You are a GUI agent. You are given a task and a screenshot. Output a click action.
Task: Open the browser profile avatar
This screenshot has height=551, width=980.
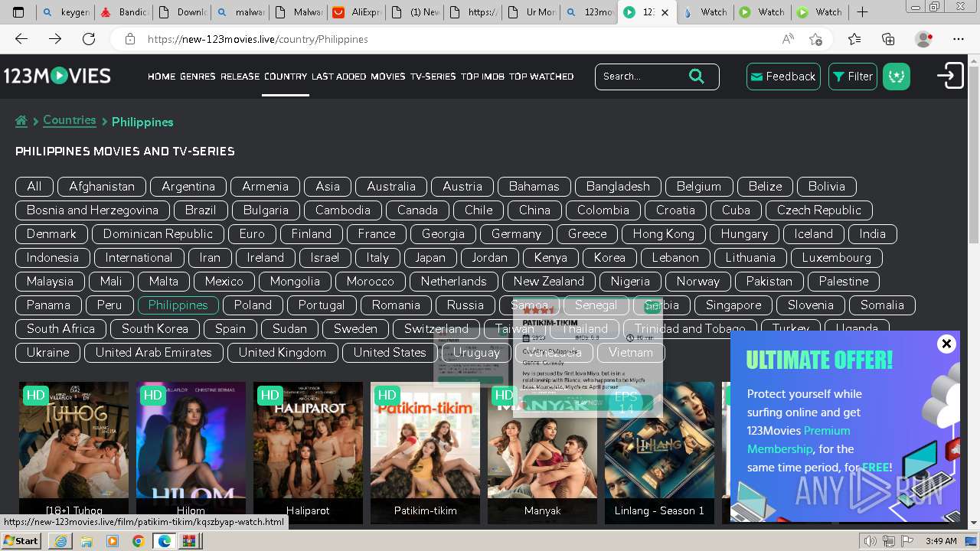click(924, 39)
